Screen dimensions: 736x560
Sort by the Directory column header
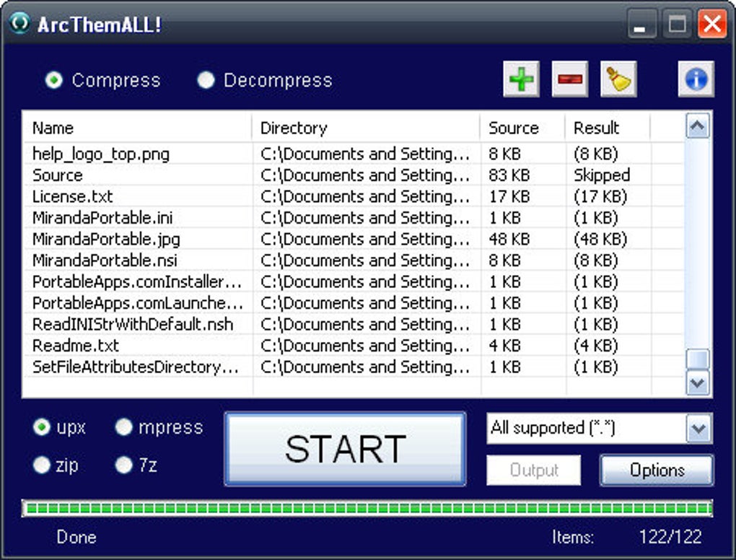[x=366, y=128]
